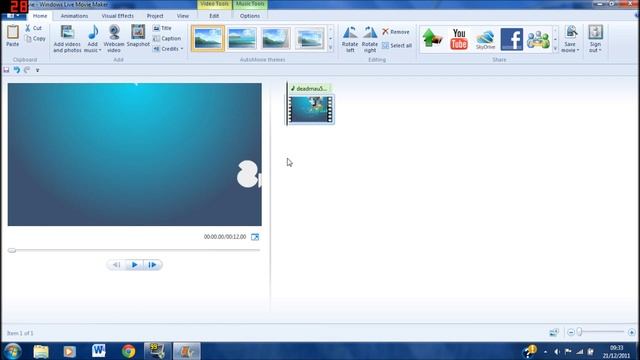
Task: Upload the movie to SkyDrive
Action: (x=485, y=39)
